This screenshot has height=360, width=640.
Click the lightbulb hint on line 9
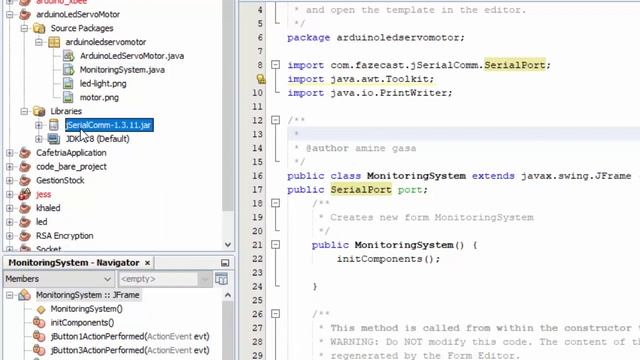(261, 79)
